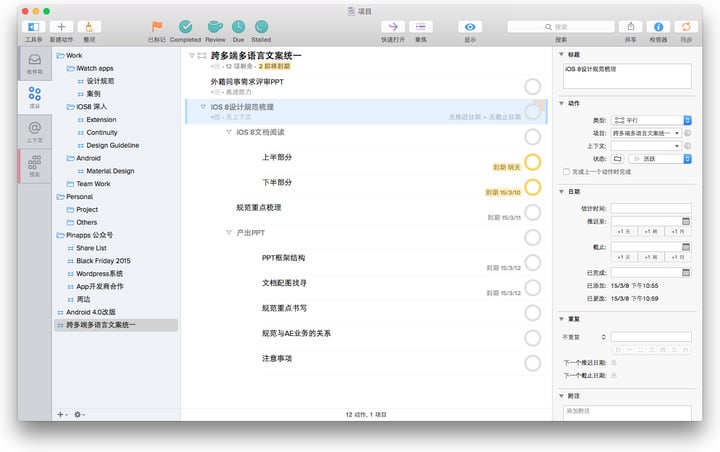Open the Due perspective clock icon
This screenshot has width=720, height=452.
pos(239,27)
